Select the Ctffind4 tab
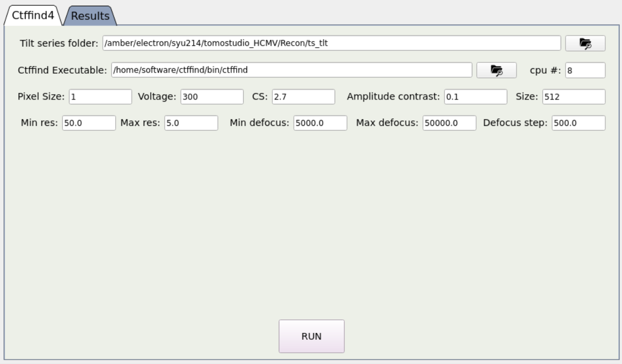Image resolution: width=622 pixels, height=364 pixels. pos(33,15)
